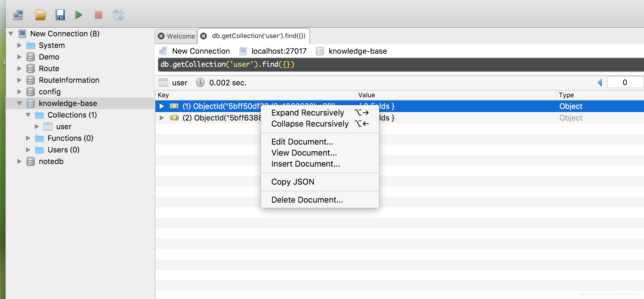This screenshot has width=644, height=299.
Task: Run query with green play icon
Action: click(79, 15)
